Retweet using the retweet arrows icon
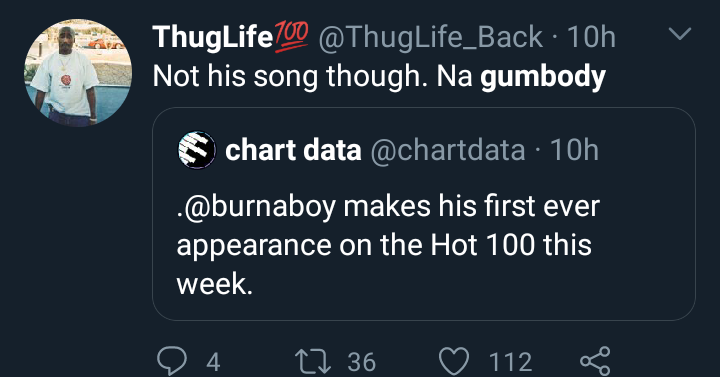Viewport: 720px width, 377px height. coord(313,361)
